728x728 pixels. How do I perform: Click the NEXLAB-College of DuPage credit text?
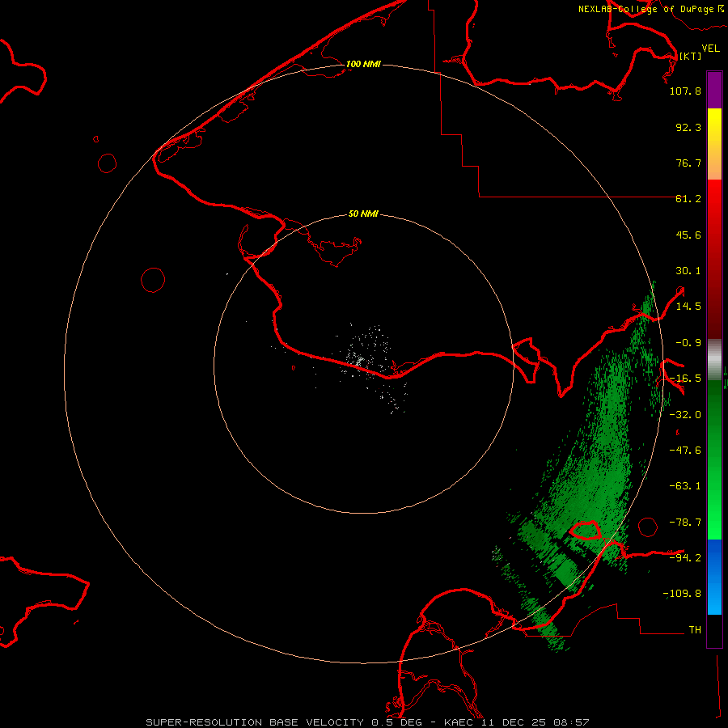650,9
